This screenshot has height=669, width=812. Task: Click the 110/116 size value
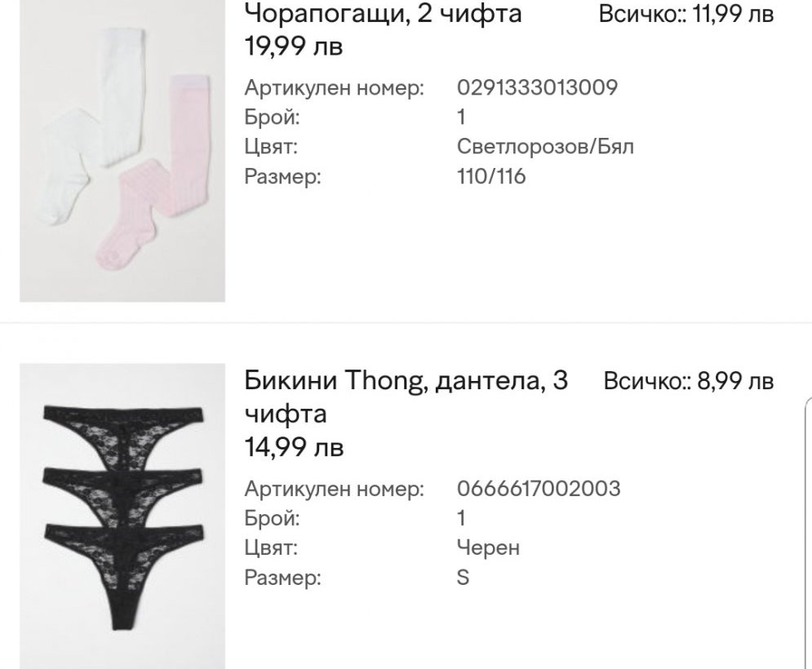click(491, 176)
